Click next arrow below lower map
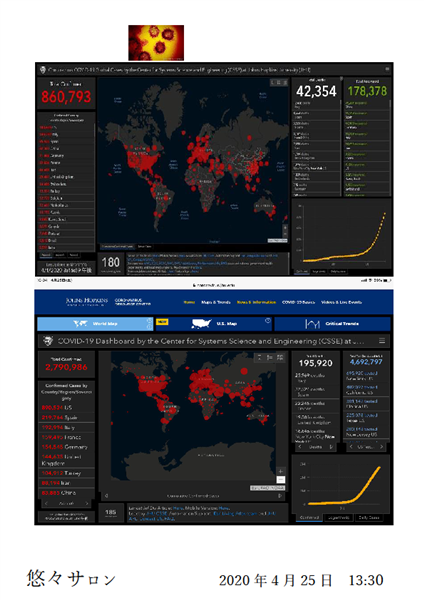Screen dimensions: 424x600 (280, 496)
